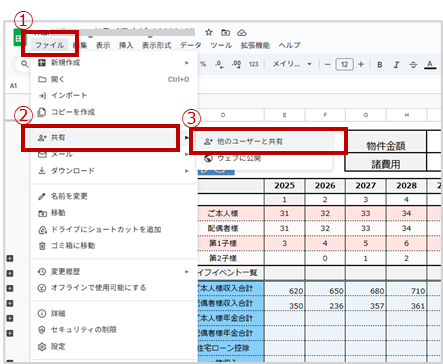Open the データ menu
443x364 pixels.
tap(191, 45)
